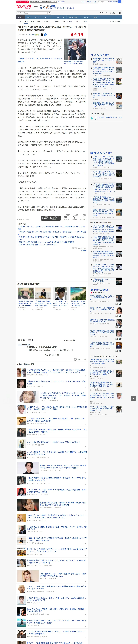Click the マイページ link

pos(103,13)
